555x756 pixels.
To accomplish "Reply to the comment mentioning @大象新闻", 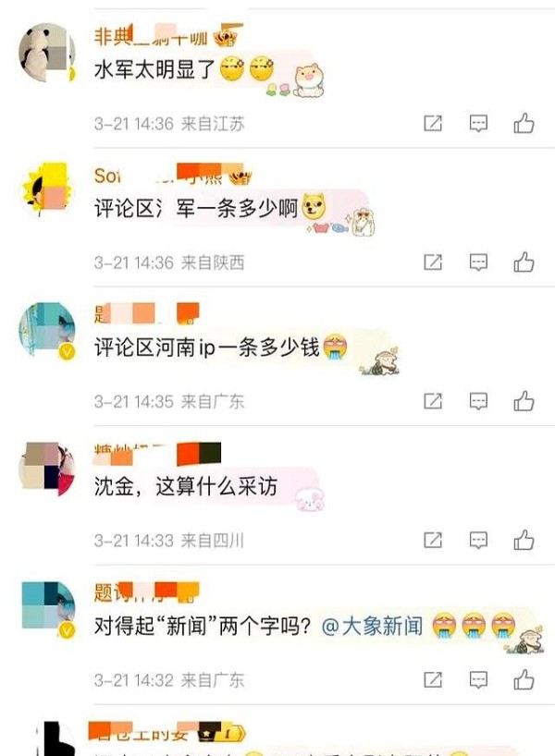I will (x=478, y=680).
